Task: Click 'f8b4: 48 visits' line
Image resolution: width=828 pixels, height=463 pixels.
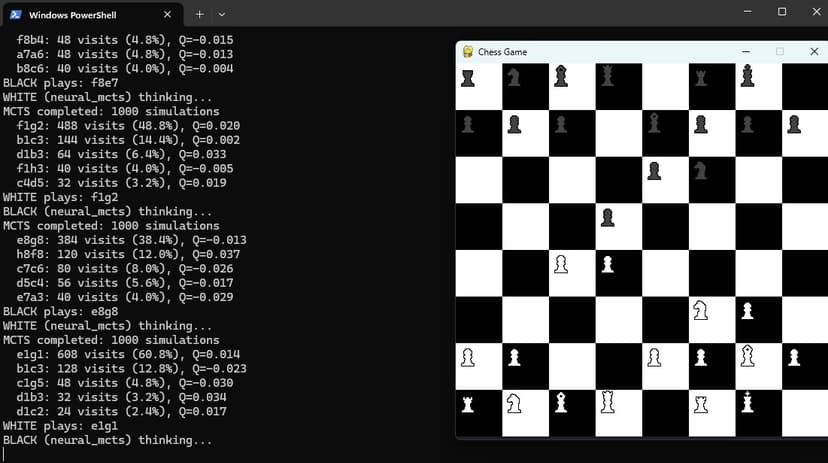Action: coord(125,40)
